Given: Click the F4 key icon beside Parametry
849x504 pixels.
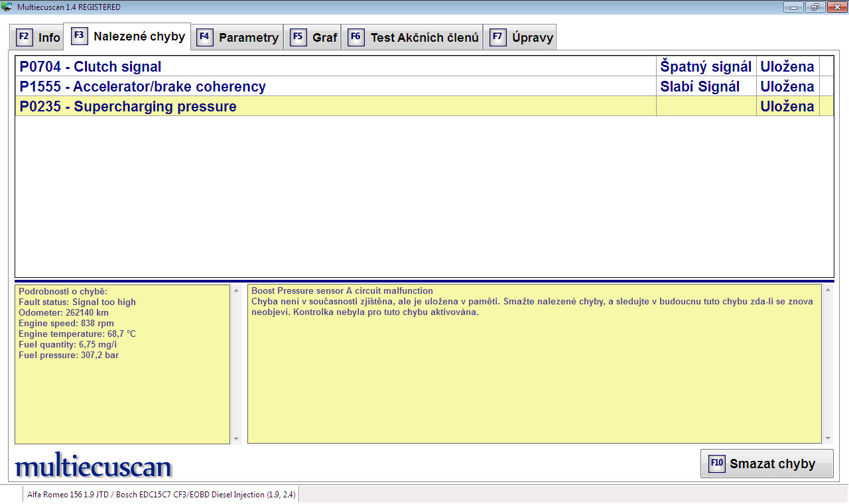Looking at the screenshot, I should [205, 37].
